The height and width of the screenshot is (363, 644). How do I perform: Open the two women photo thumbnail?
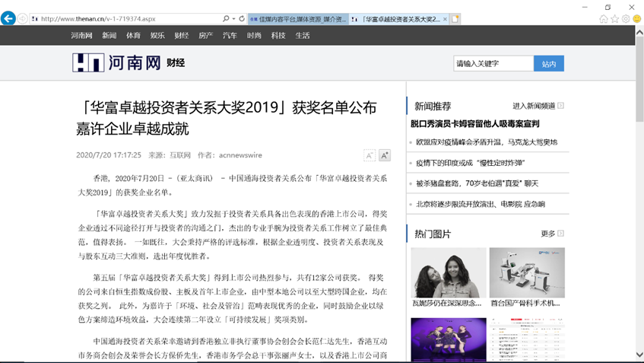pos(449,272)
